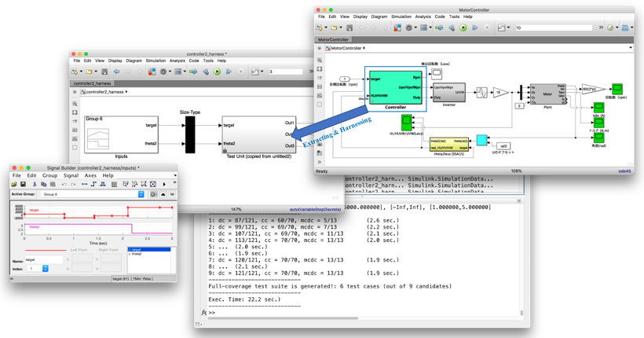
Task: Click the cyan block next to theta2less
Action: coord(481,140)
